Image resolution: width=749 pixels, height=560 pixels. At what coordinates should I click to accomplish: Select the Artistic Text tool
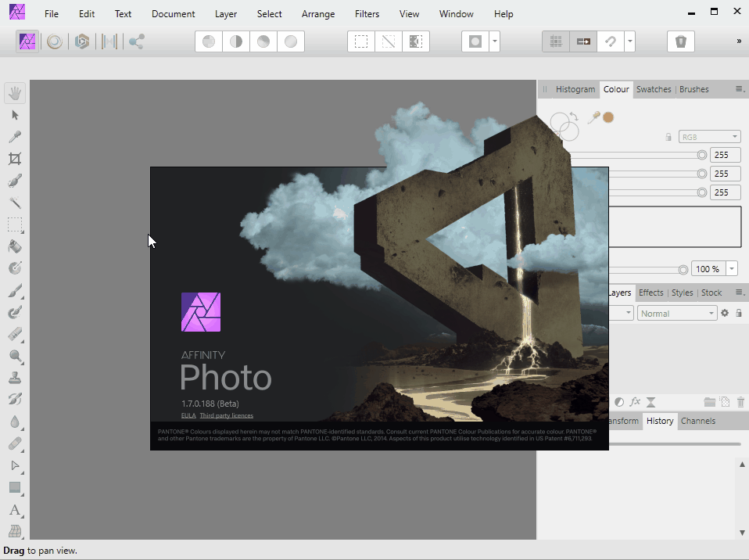tap(15, 510)
